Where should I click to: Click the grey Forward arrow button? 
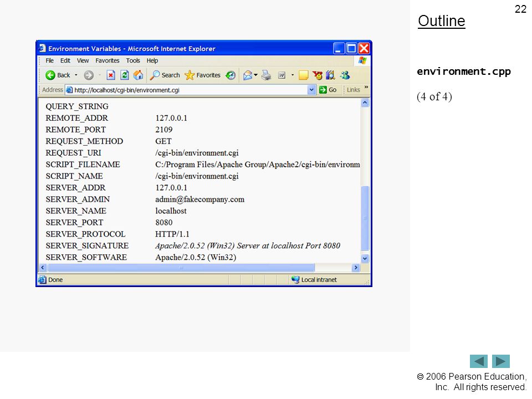[x=89, y=75]
